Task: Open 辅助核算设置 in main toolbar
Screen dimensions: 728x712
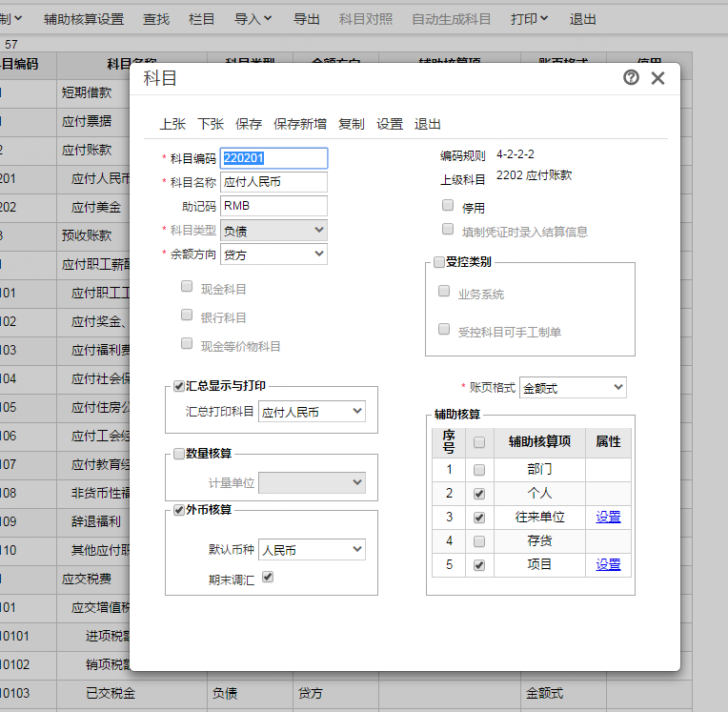Action: 84,19
